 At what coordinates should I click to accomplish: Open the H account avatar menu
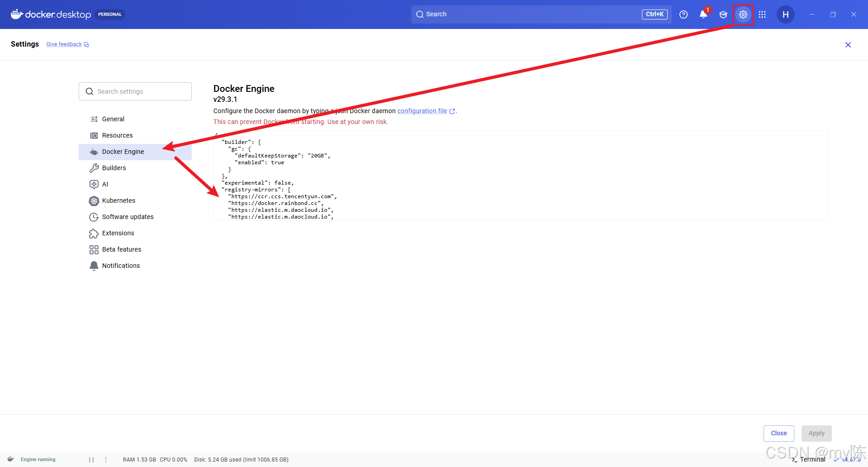pyautogui.click(x=786, y=14)
